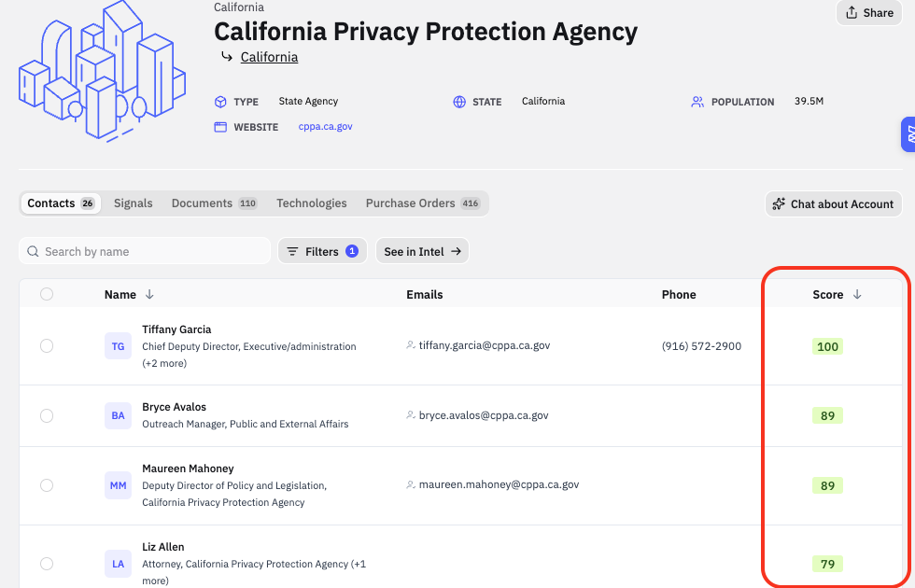Click the city buildings illustration
This screenshot has width=915, height=588.
[x=102, y=71]
